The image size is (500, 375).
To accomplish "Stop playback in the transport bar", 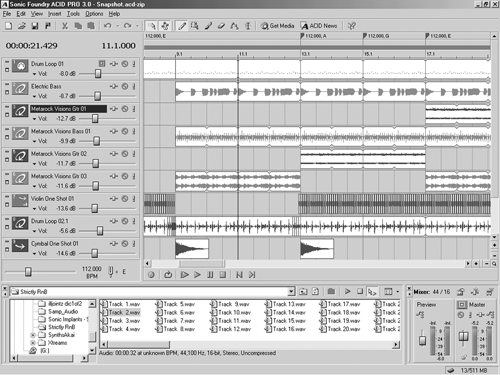I will 223,275.
